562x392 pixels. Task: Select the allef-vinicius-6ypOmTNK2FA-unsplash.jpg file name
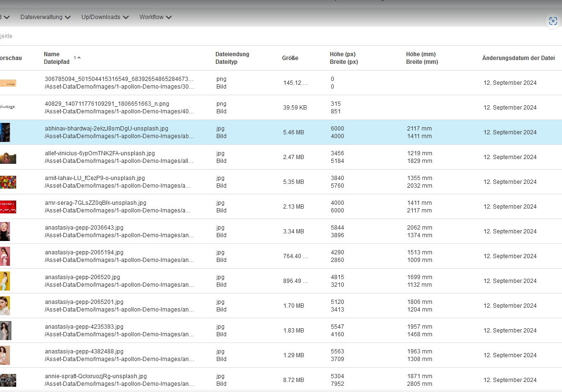100,153
